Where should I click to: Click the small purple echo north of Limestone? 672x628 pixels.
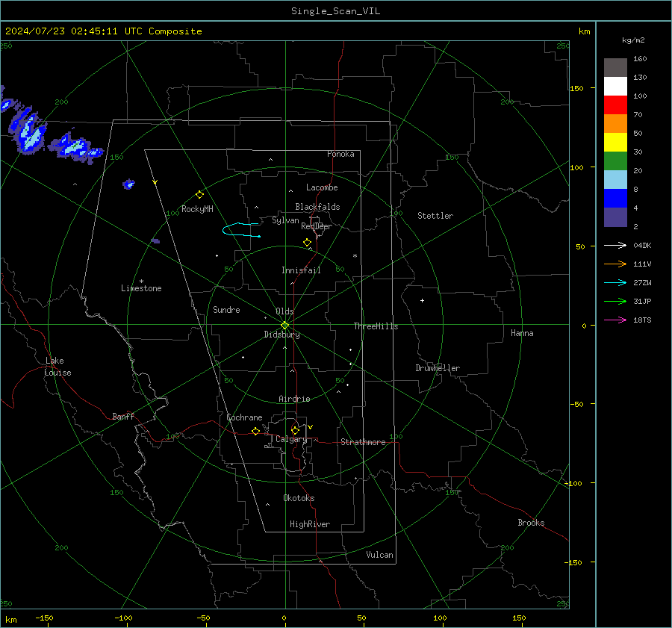155,241
